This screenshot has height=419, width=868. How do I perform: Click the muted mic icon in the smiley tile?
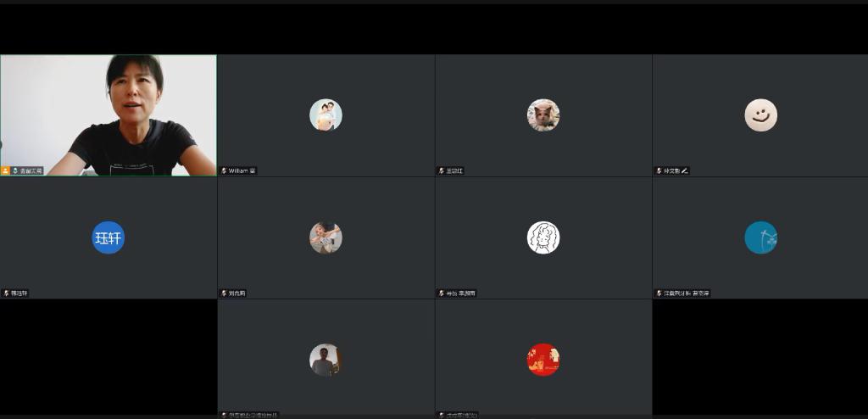click(x=659, y=170)
